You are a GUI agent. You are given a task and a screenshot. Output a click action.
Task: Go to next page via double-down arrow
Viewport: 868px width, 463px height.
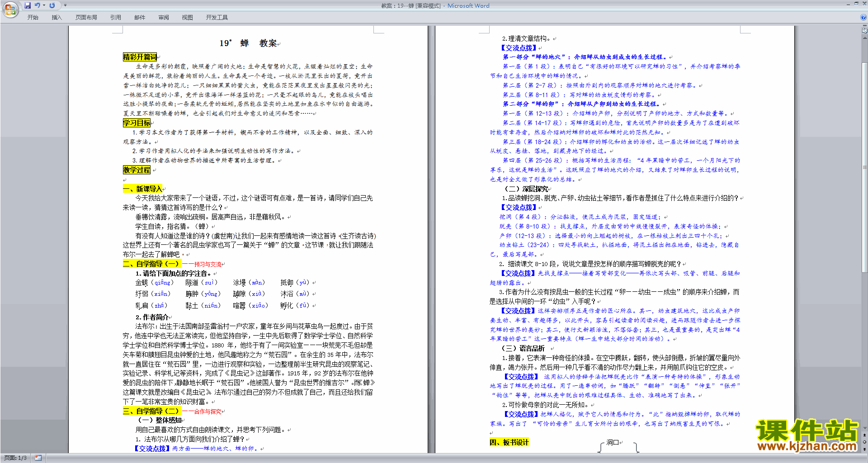tap(865, 449)
